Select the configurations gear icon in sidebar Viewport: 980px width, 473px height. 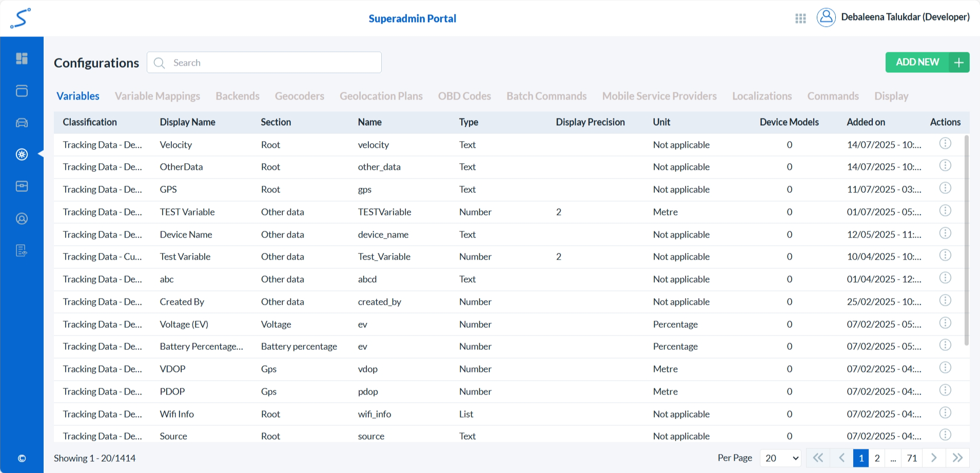tap(22, 154)
